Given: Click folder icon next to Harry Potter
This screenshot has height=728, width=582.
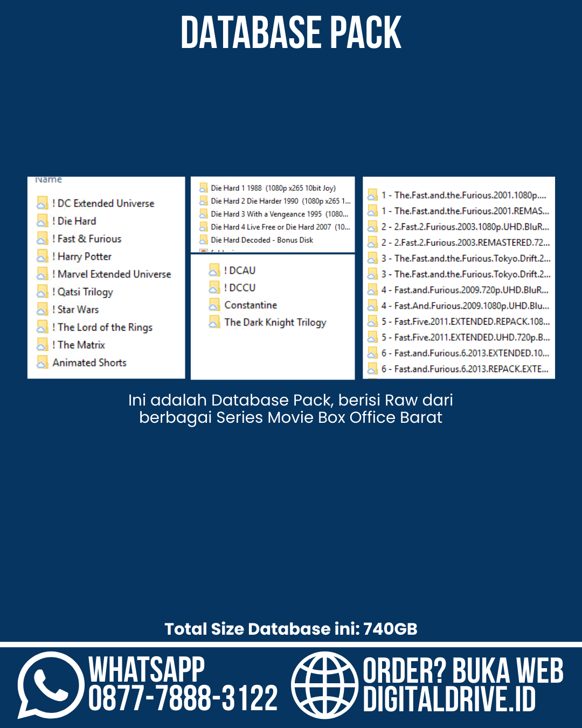Looking at the screenshot, I should (x=43, y=257).
